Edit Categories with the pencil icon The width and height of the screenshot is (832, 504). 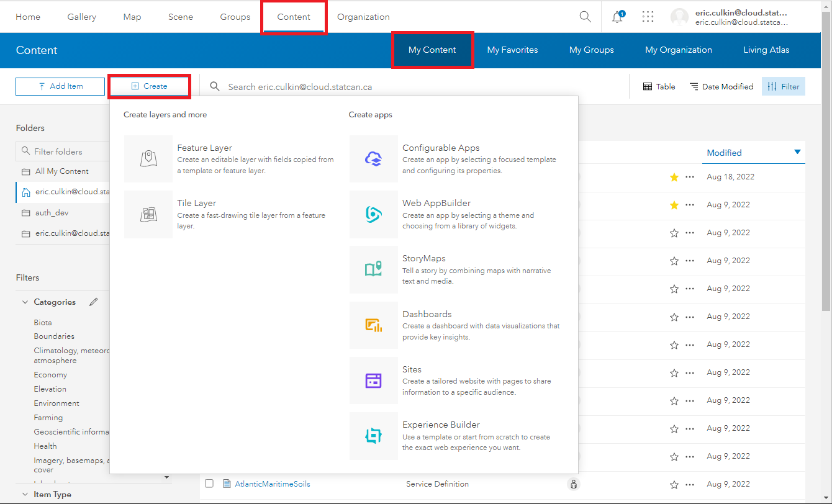click(x=94, y=302)
